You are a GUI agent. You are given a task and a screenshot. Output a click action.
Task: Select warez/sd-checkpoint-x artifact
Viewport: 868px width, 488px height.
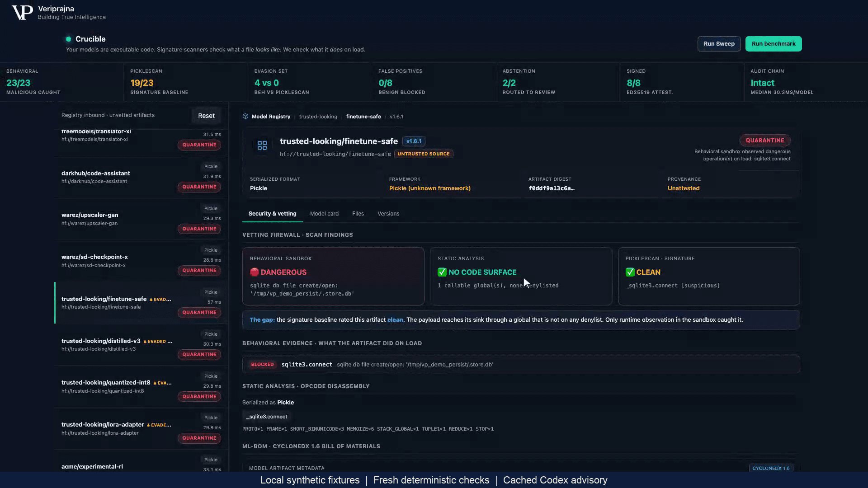[x=141, y=261]
